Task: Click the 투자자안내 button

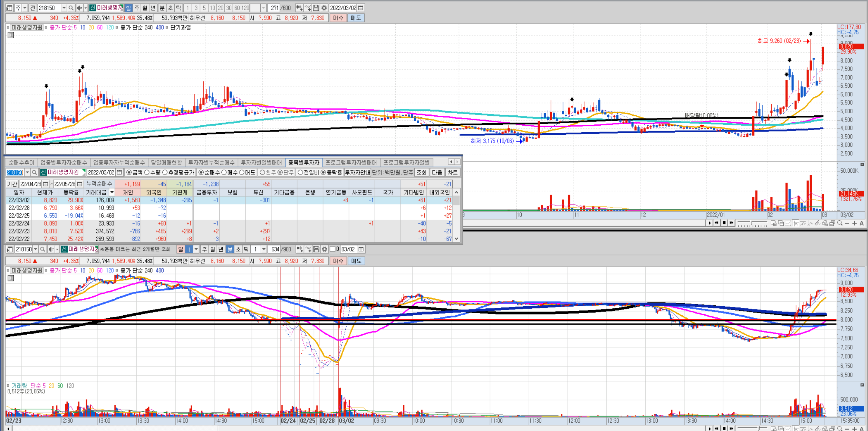Action: tap(357, 172)
